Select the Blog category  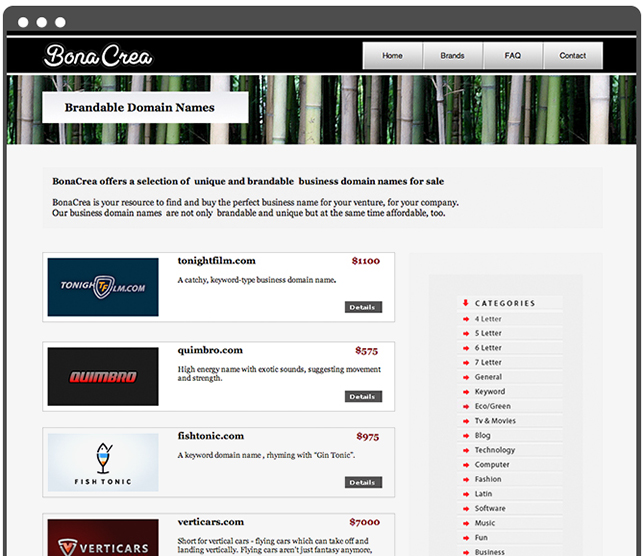tap(483, 436)
